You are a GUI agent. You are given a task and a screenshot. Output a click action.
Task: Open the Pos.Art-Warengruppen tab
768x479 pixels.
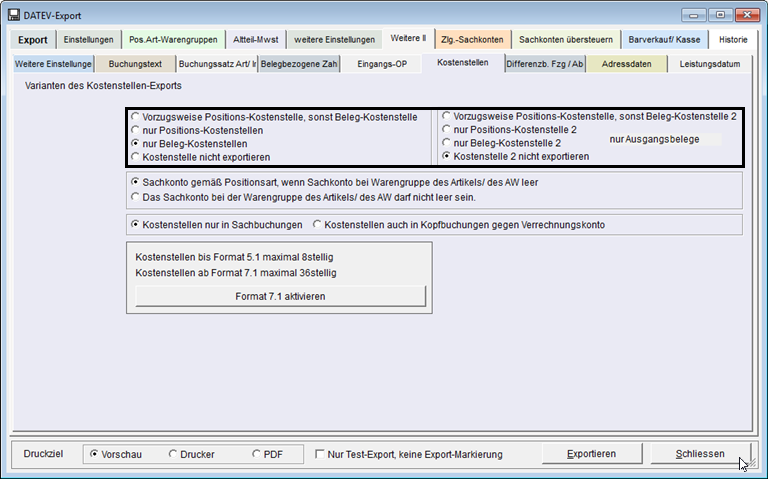click(173, 40)
